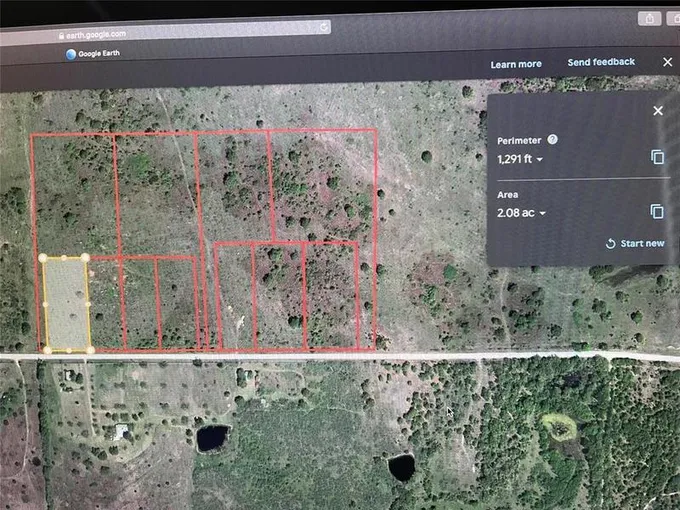Click the Start new measurement button
Viewport: 680px width, 510px height.
(635, 243)
